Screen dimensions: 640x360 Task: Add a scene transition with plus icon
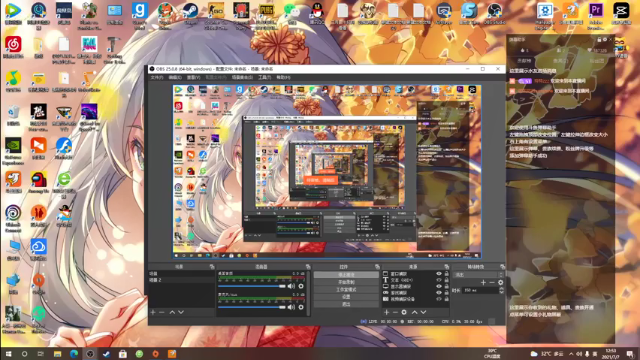483,282
